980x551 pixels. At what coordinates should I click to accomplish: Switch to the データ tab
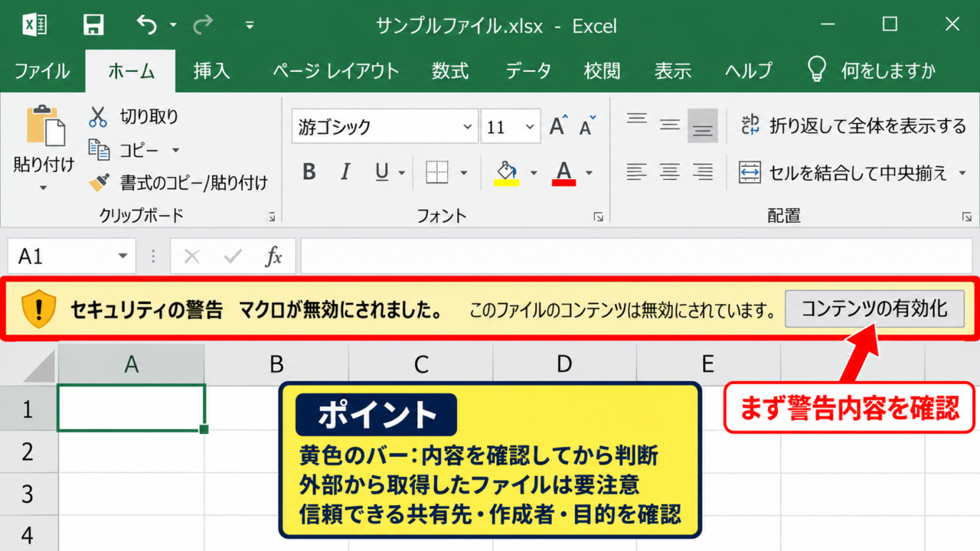tap(528, 71)
